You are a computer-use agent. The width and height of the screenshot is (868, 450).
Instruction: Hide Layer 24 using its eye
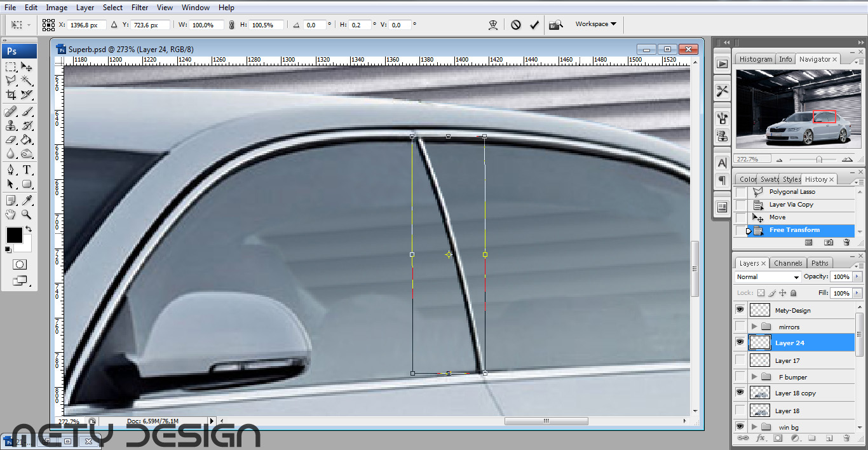tap(740, 343)
